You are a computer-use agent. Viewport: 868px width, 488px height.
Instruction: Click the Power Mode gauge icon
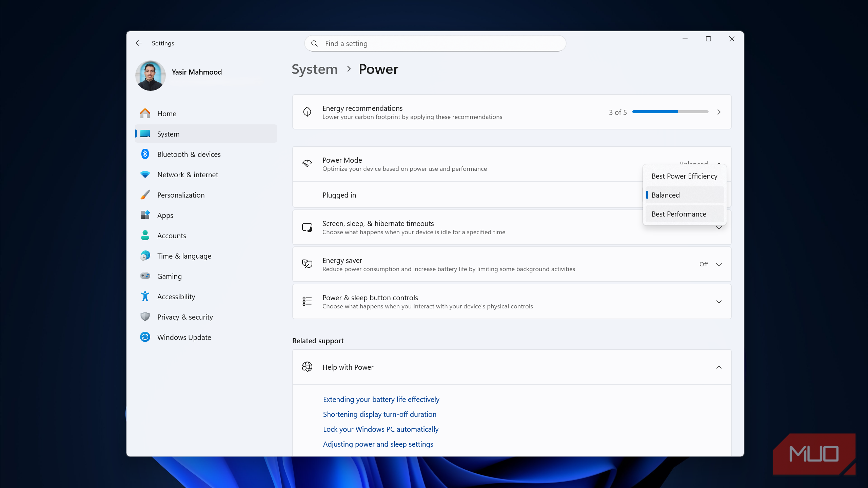(x=307, y=164)
